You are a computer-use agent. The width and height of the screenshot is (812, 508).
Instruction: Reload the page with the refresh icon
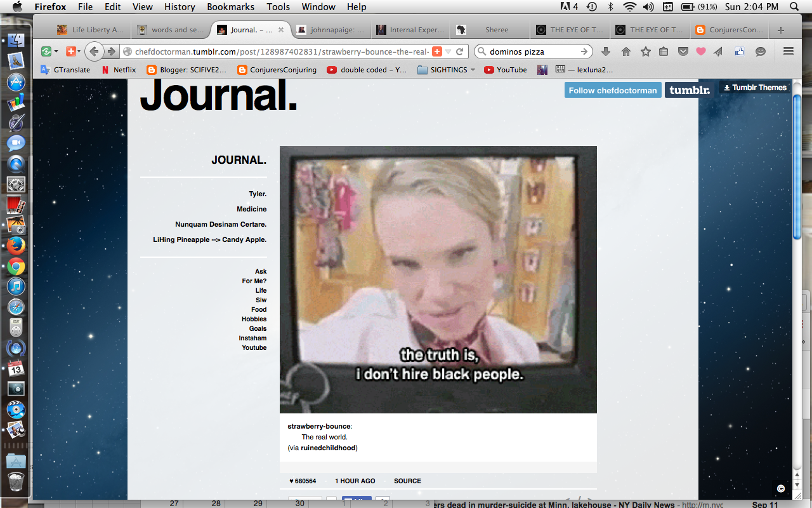point(460,51)
